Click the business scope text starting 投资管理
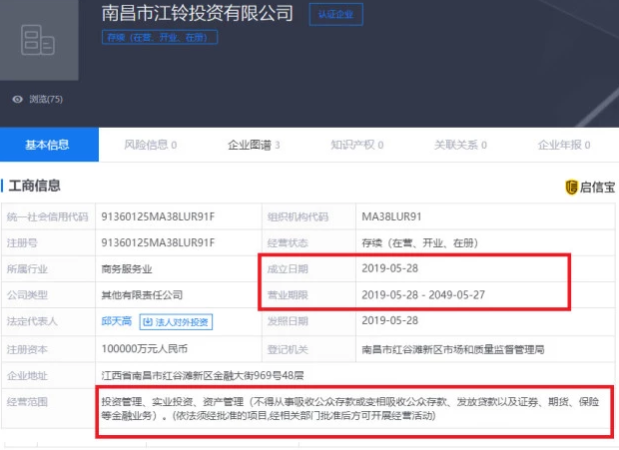 pyautogui.click(x=350, y=409)
